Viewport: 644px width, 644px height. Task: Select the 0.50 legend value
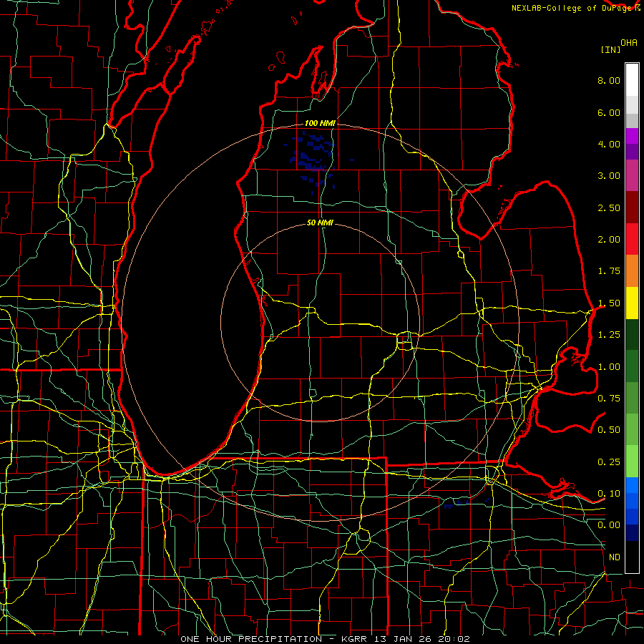609,430
